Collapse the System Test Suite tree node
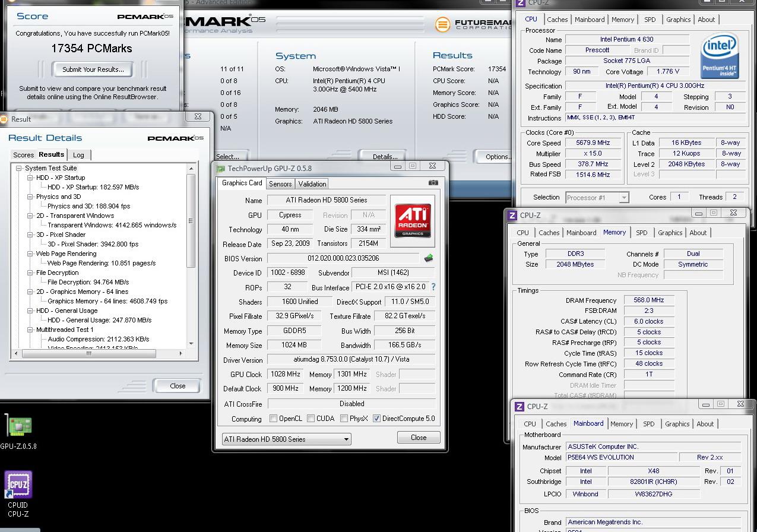This screenshot has height=532, width=757. point(19,169)
